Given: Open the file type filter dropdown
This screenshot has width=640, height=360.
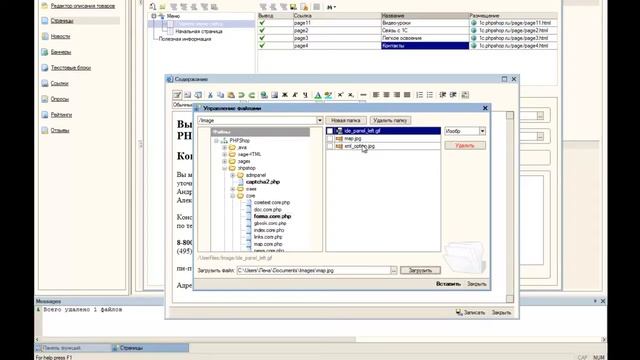Looking at the screenshot, I should coord(482,131).
